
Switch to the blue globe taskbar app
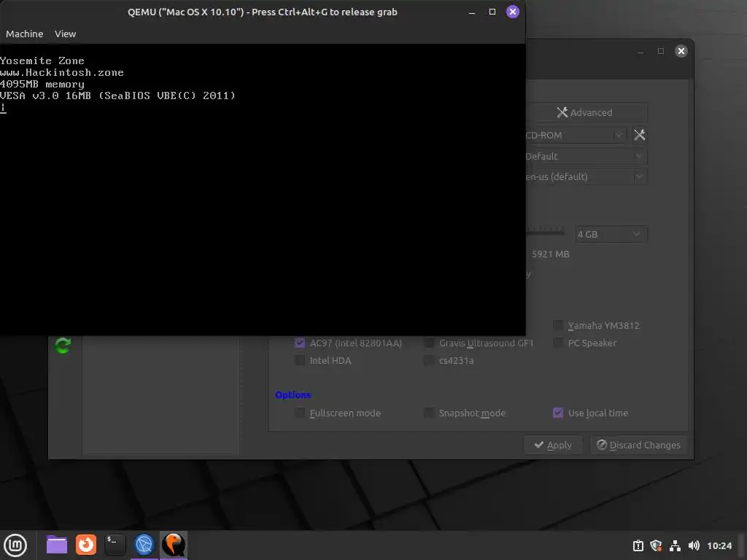click(x=144, y=545)
